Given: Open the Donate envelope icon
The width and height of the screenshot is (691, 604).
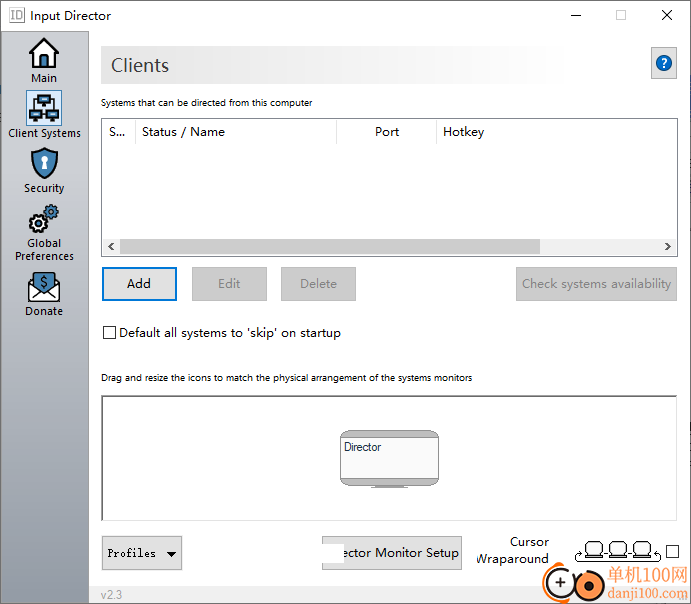Looking at the screenshot, I should click(x=44, y=286).
